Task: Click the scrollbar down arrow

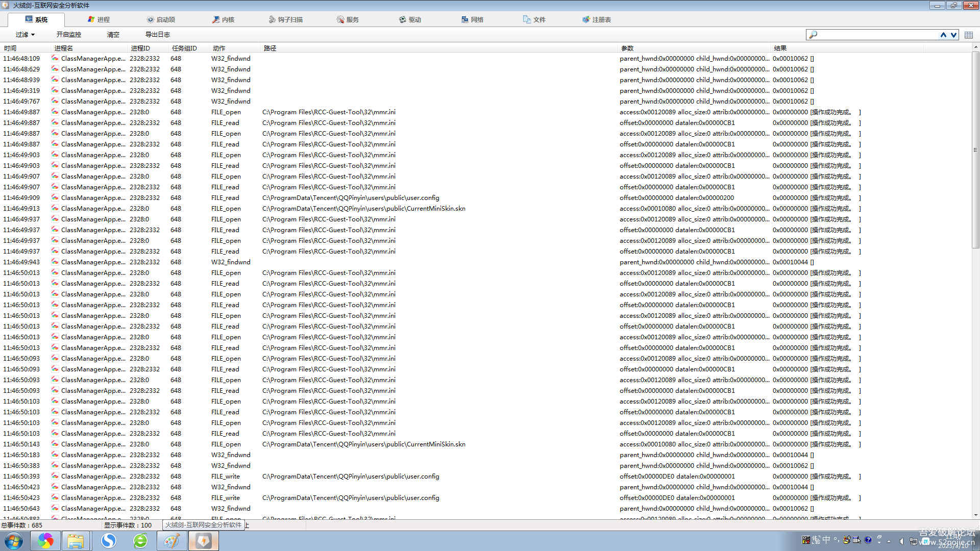Action: [975, 515]
